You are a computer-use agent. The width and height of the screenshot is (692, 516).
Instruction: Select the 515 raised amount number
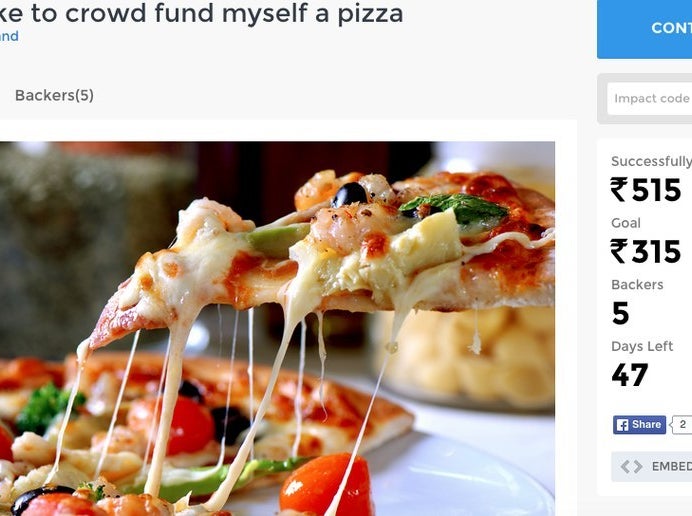[x=656, y=190]
